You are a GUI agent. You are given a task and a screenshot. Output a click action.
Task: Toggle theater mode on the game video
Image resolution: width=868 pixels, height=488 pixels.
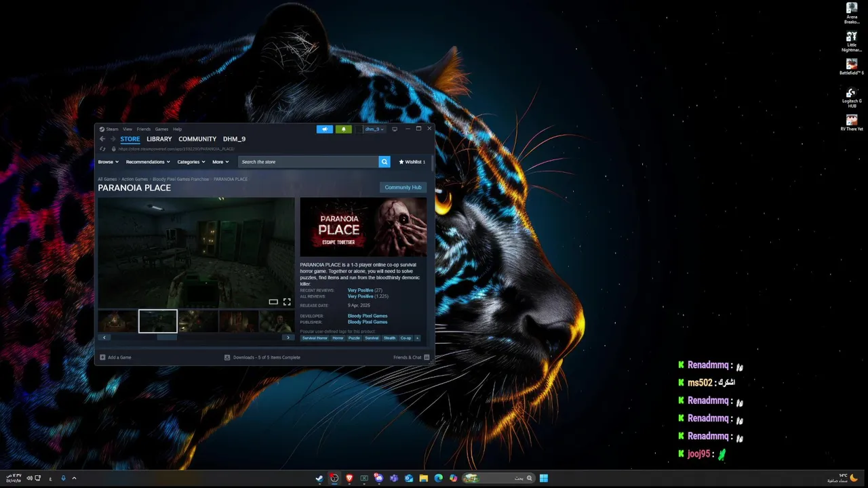tap(273, 302)
